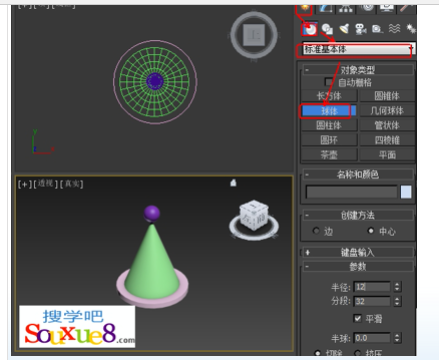Screen dimensions: 439x360
Task: Select the Helpers tape-measure icon
Action: (377, 29)
